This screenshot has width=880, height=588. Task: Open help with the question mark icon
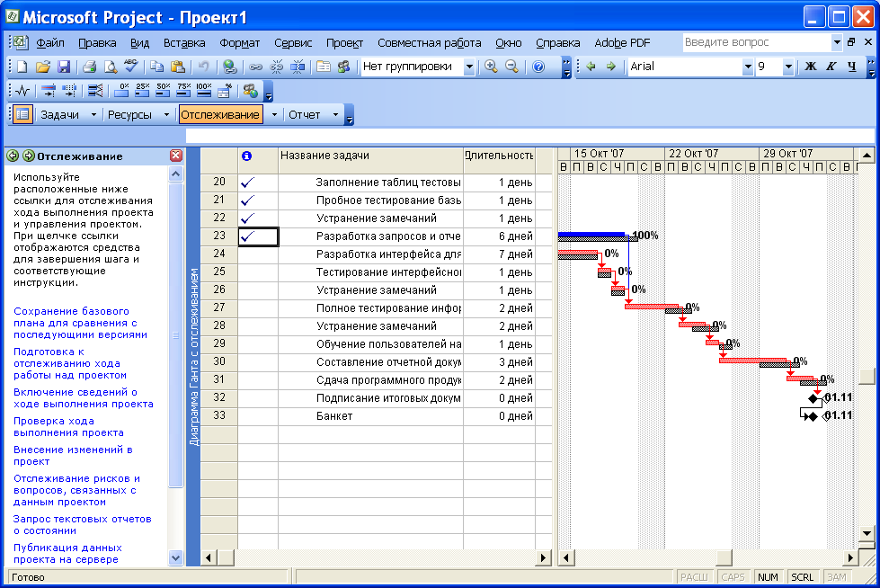tap(538, 67)
